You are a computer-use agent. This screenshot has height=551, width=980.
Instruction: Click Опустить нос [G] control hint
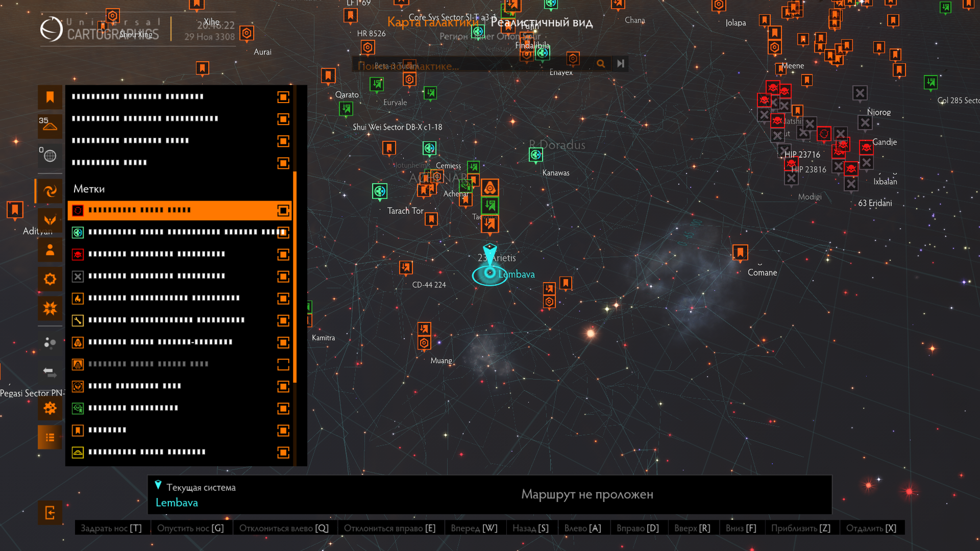[x=190, y=528]
